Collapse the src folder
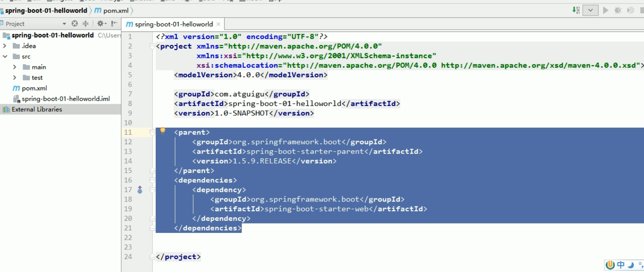The image size is (644, 272). click(5, 56)
